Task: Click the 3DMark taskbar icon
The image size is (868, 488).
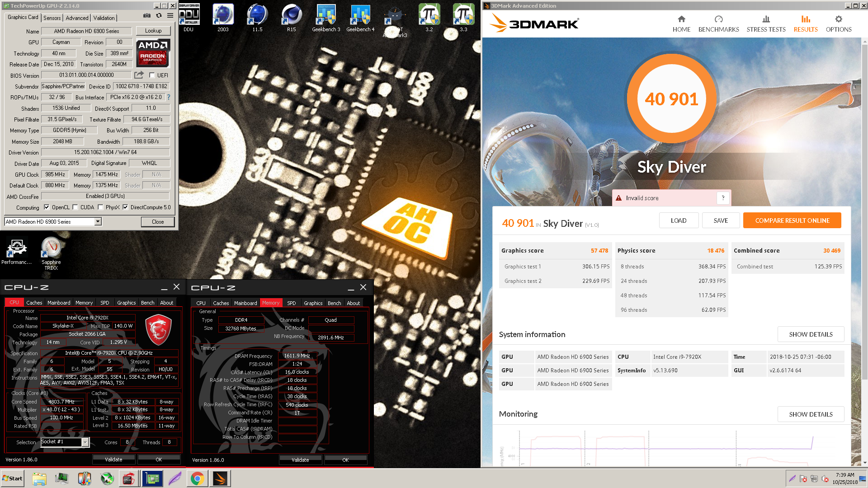Action: 220,479
